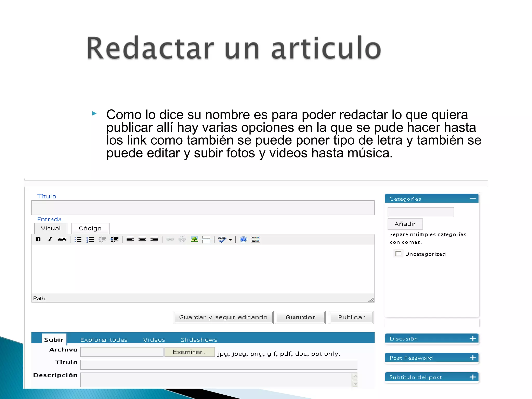Click the Archivo file path field
The image size is (532, 399).
tap(122, 352)
